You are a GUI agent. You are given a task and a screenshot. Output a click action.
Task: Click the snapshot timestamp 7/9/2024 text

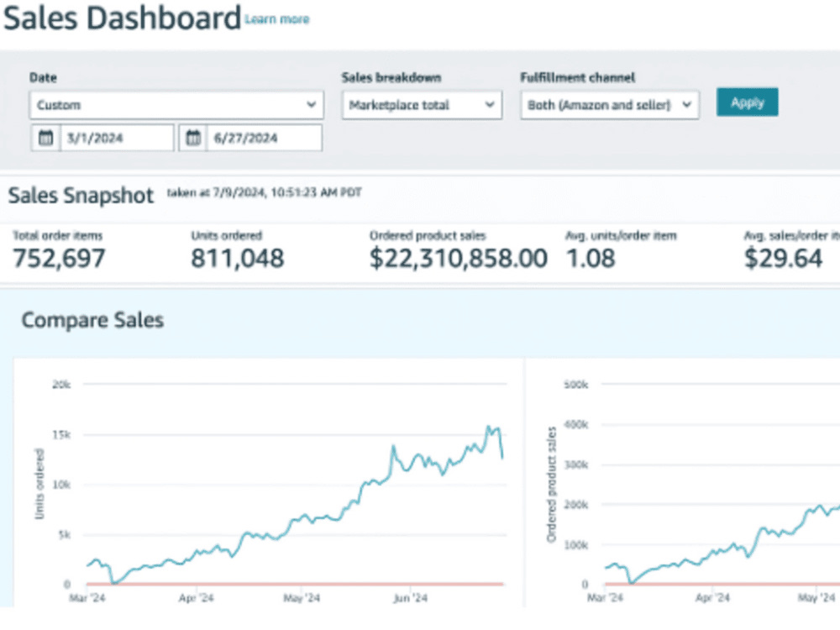[x=264, y=193]
